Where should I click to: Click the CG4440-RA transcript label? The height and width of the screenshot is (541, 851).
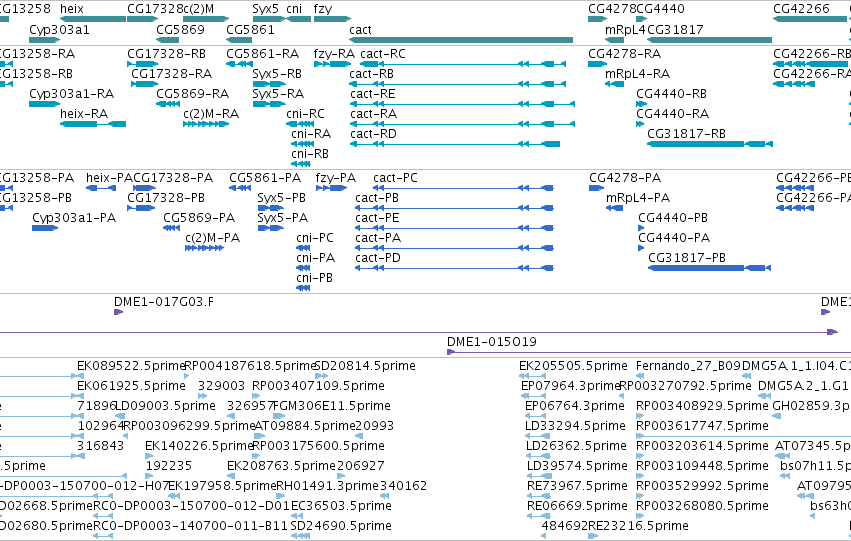click(672, 114)
